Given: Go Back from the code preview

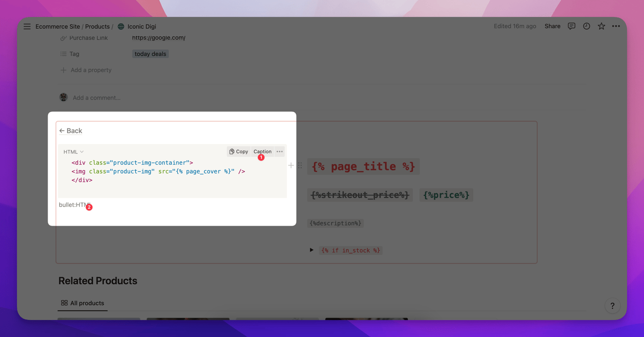Looking at the screenshot, I should point(71,131).
